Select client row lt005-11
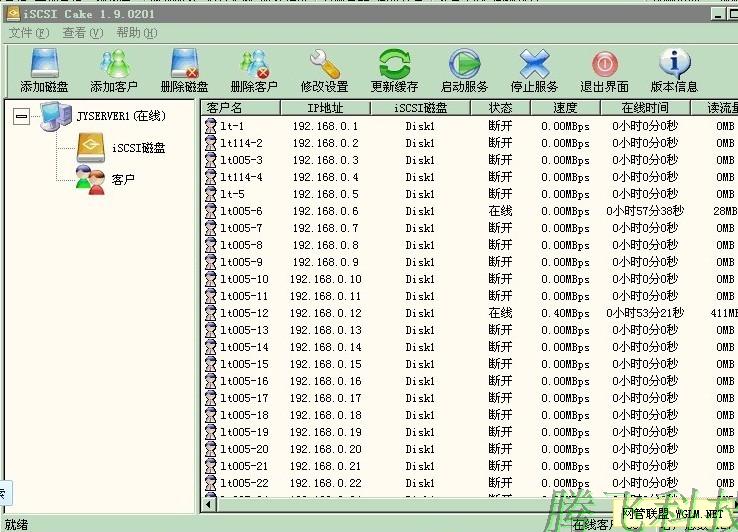 471,296
